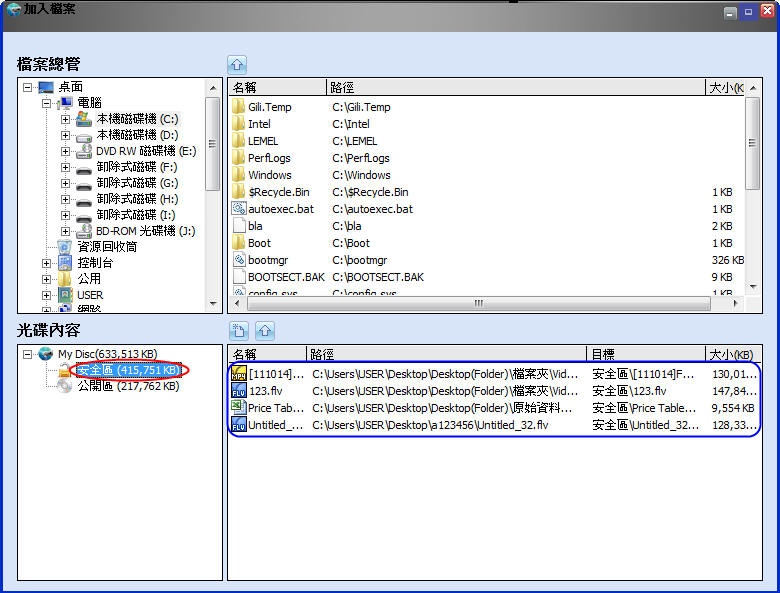The width and height of the screenshot is (780, 593).
Task: Click the up-level icon above disc contents list
Action: (x=264, y=330)
